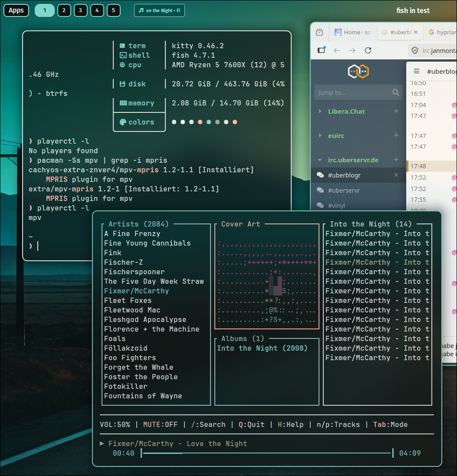Screen dimensions: 457x476
Task: Select the highlighted olive Fixmer/McCarthy track
Action: point(378,262)
